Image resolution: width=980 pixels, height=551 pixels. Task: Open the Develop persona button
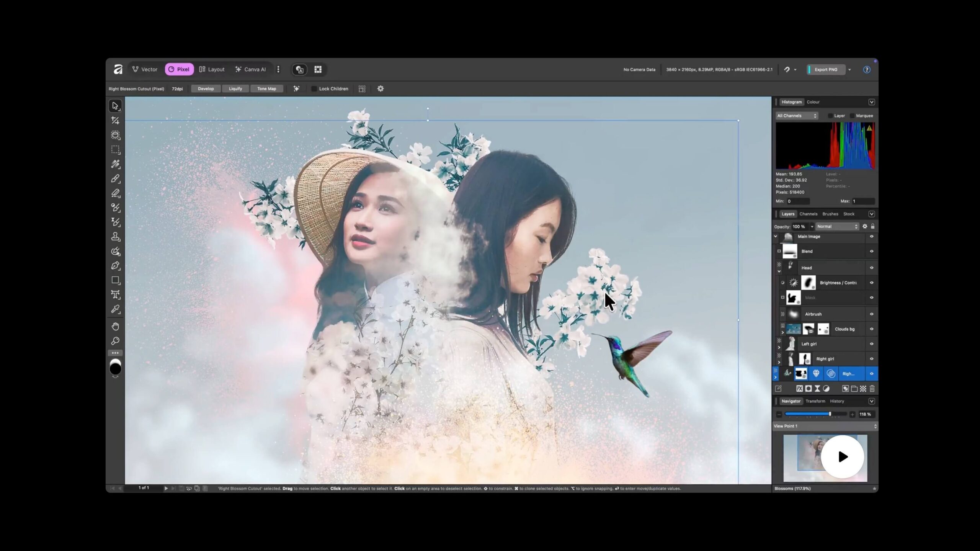[x=206, y=88]
